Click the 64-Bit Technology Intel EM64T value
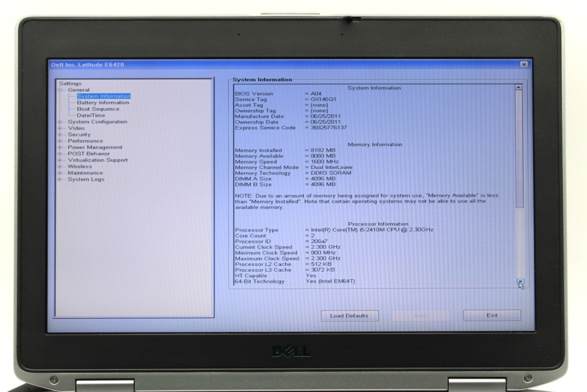This screenshot has width=587, height=392. [331, 281]
